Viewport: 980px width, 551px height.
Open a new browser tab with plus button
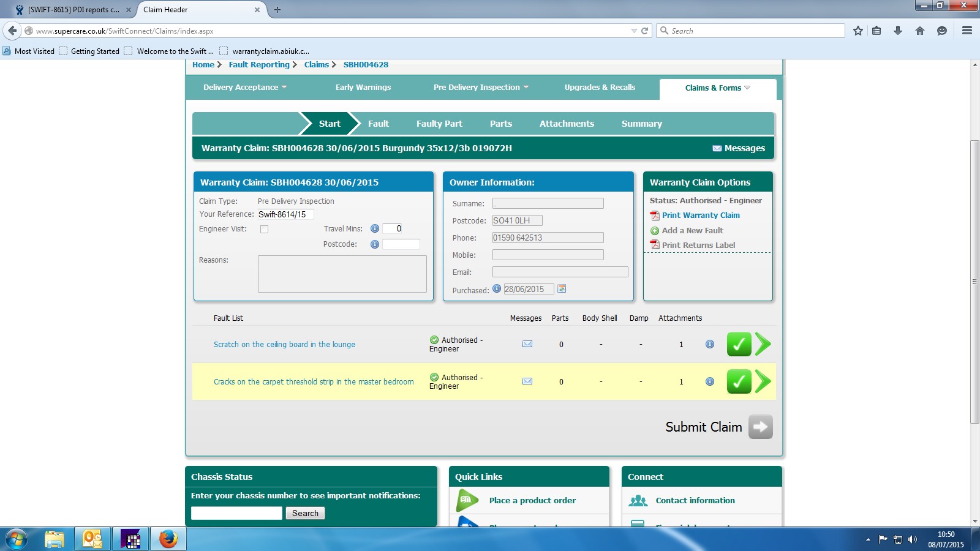click(277, 10)
